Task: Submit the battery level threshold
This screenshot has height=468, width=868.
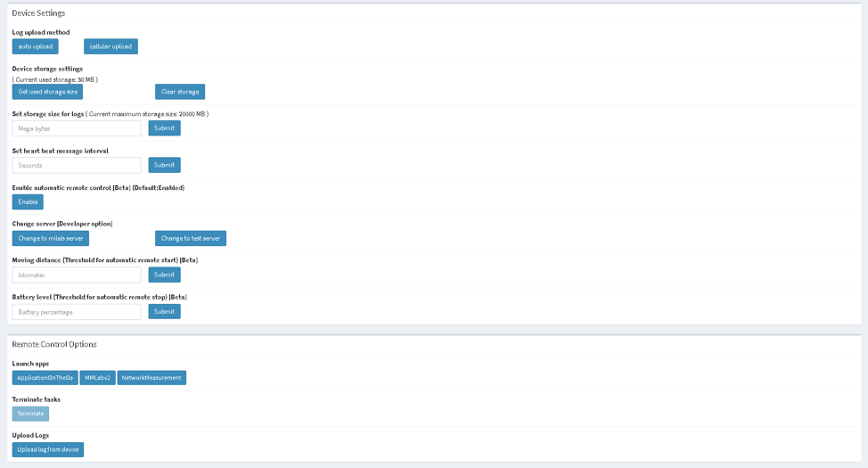Action: pyautogui.click(x=164, y=312)
